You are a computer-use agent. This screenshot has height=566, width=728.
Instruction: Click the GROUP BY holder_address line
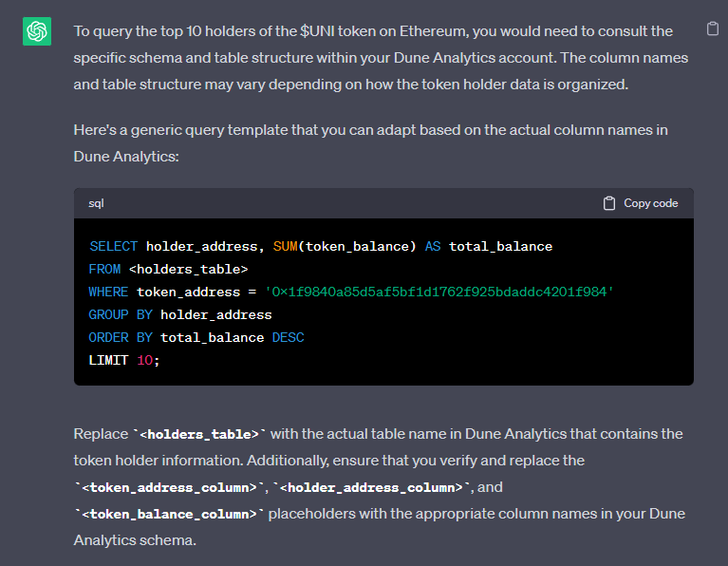coord(180,314)
